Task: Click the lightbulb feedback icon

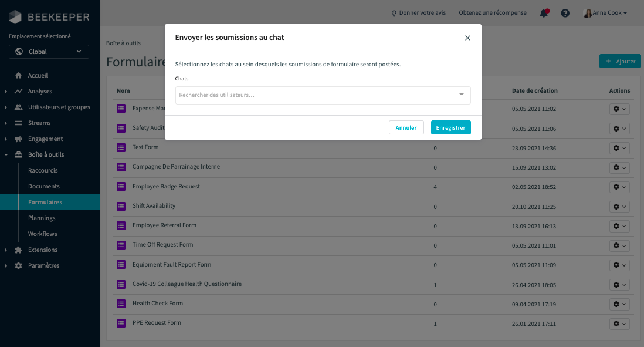Action: click(x=394, y=13)
